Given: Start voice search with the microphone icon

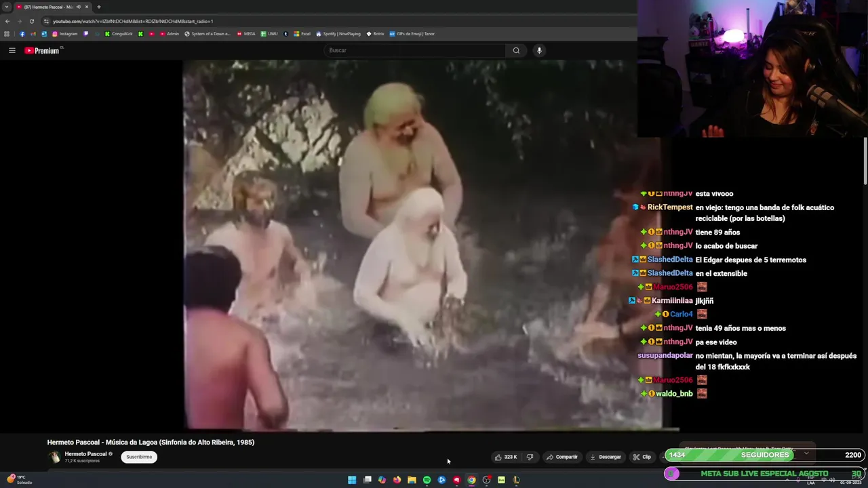Looking at the screenshot, I should pos(539,50).
